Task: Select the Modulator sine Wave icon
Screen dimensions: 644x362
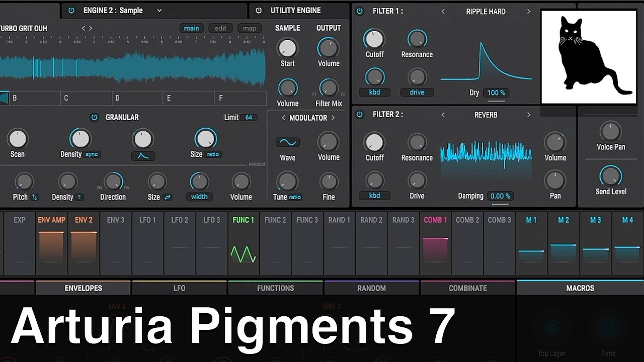Action: click(287, 142)
